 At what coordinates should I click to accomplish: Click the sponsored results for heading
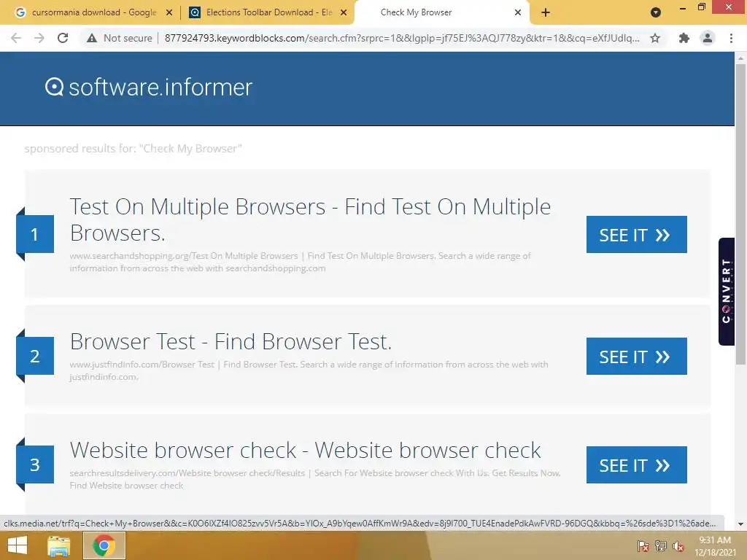point(133,149)
